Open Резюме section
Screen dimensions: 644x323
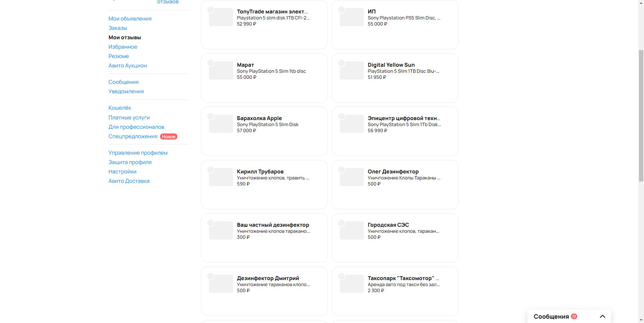point(119,56)
